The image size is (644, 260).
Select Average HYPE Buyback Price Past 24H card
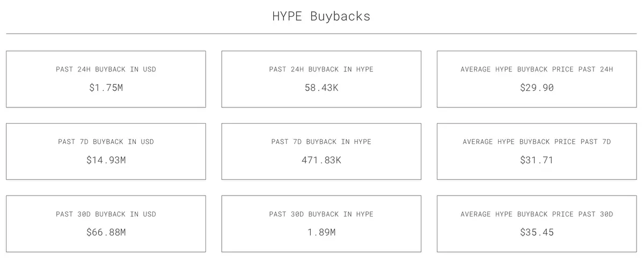pyautogui.click(x=537, y=79)
